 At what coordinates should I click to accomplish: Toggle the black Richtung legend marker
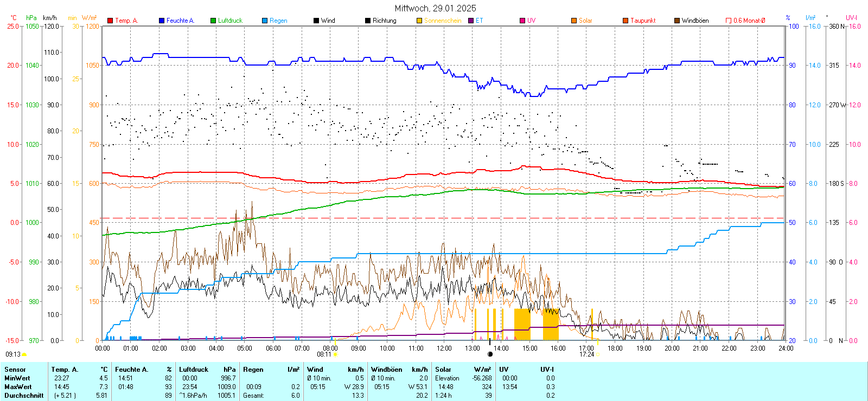pyautogui.click(x=368, y=21)
